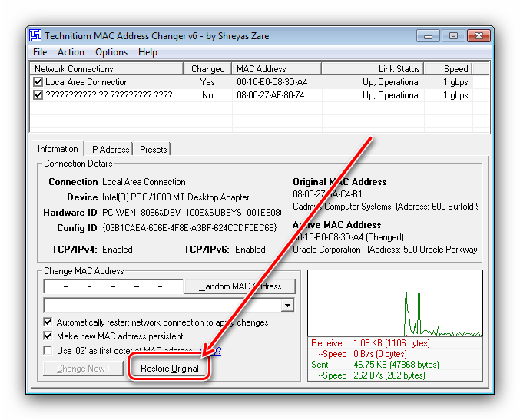Toggle Make new MAC address persistent

(48, 336)
